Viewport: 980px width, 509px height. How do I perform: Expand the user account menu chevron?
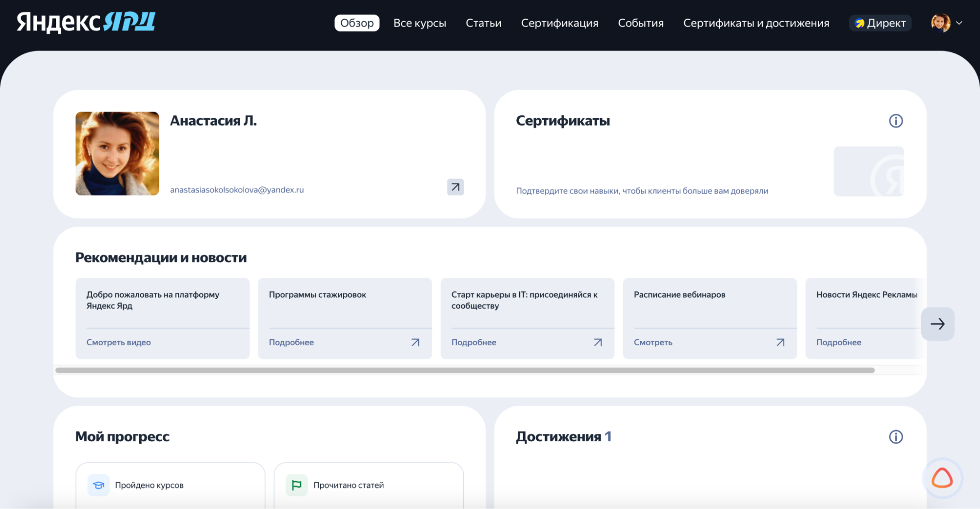tap(959, 23)
